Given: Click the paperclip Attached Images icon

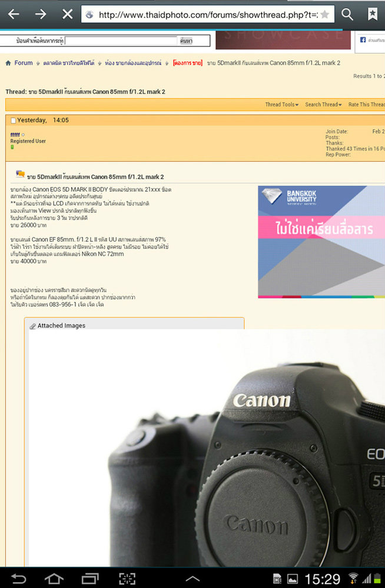Looking at the screenshot, I should click(33, 326).
